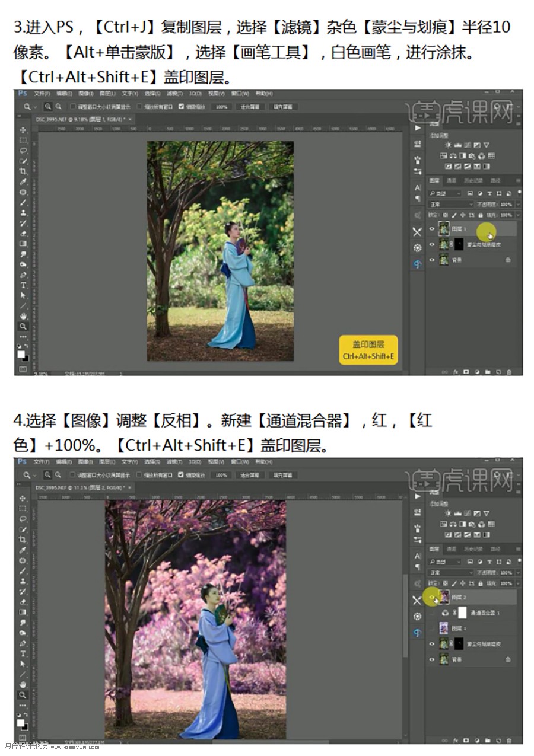
Task: Click the fx layer style icon in upper Layers panel
Action: pyautogui.click(x=456, y=372)
